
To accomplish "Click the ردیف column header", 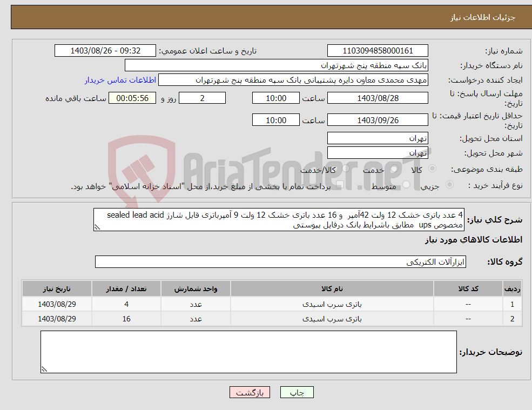I will click(513, 289).
